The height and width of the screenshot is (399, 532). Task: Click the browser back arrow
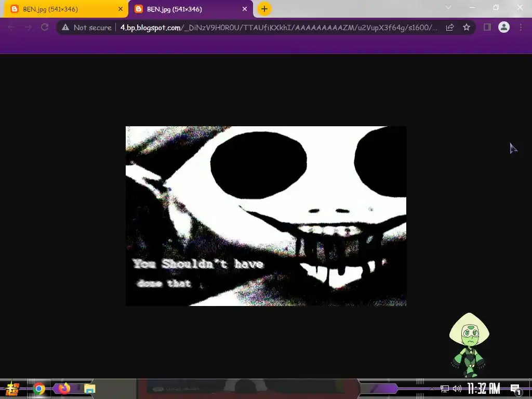(x=11, y=28)
